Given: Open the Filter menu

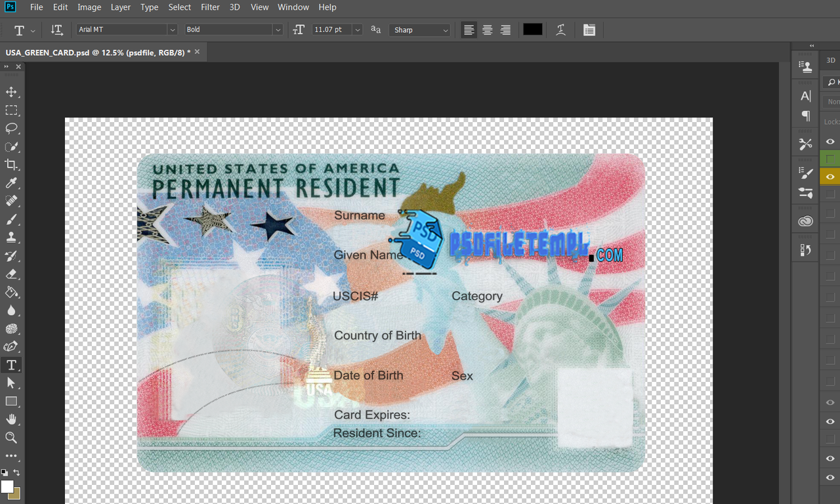Looking at the screenshot, I should 210,7.
